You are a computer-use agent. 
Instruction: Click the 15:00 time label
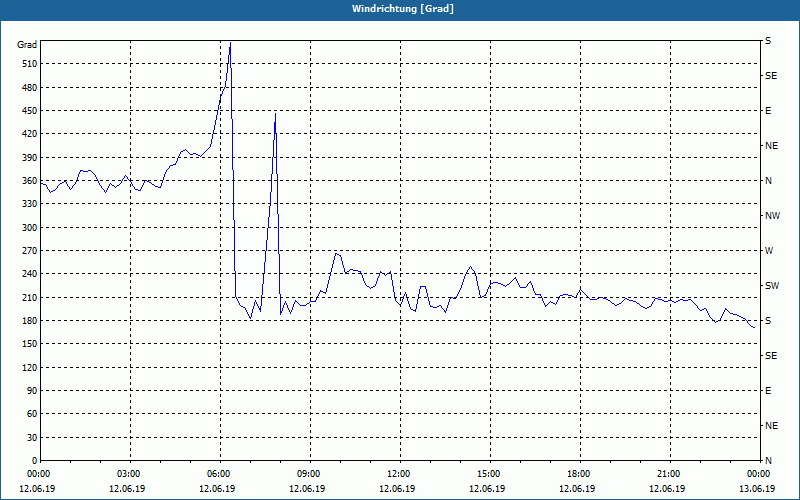pos(487,474)
